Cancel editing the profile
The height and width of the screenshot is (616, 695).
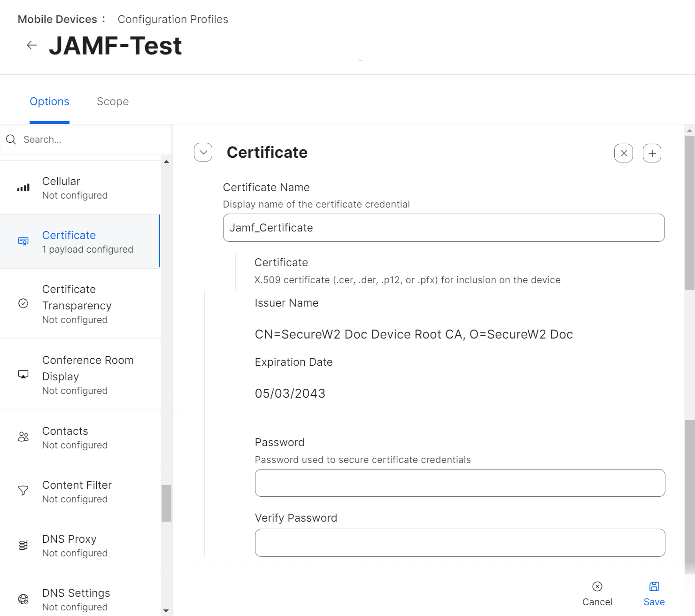point(597,593)
